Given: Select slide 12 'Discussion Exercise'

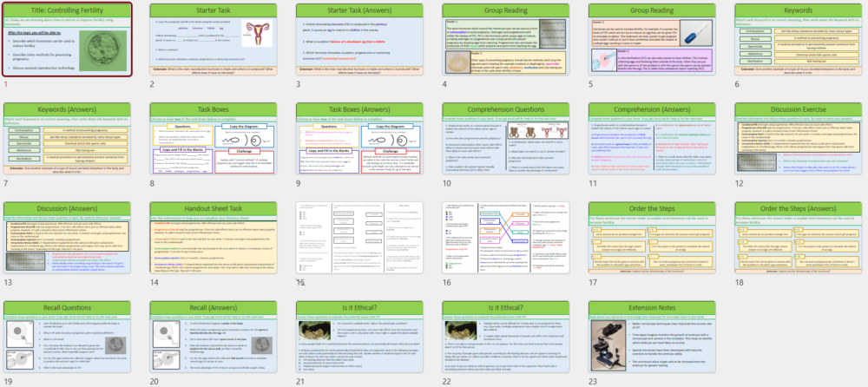Looking at the screenshot, I should pyautogui.click(x=799, y=139).
